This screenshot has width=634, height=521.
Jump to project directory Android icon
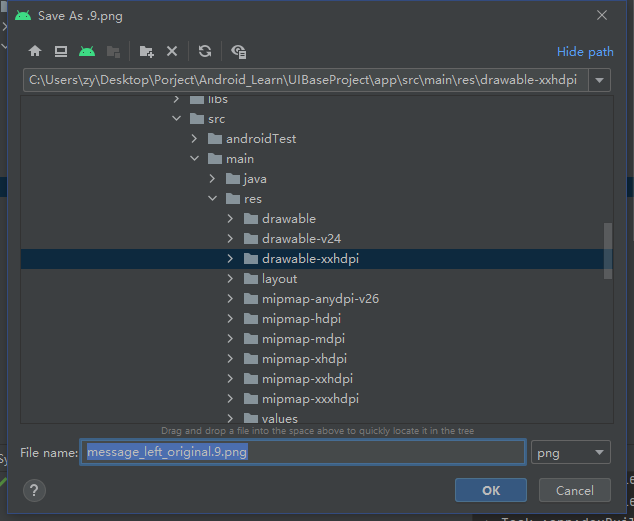tap(87, 51)
